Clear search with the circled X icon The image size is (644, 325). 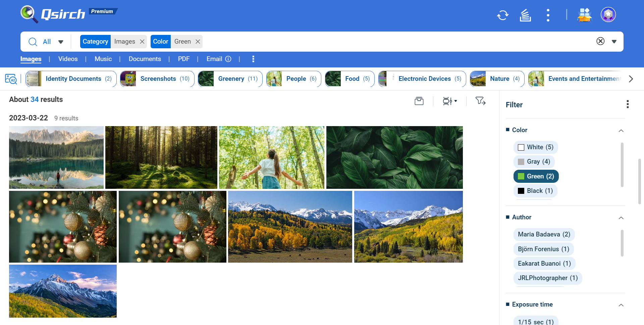[600, 41]
